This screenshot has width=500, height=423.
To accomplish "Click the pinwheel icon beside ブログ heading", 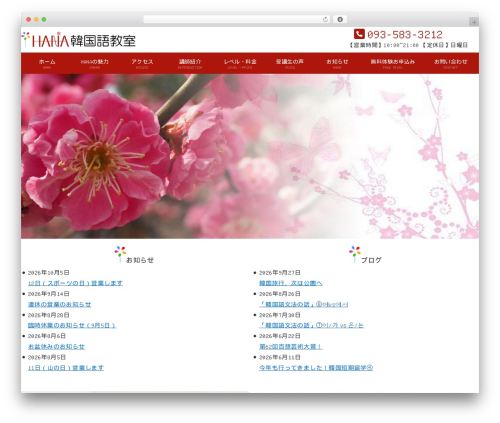I will (355, 254).
